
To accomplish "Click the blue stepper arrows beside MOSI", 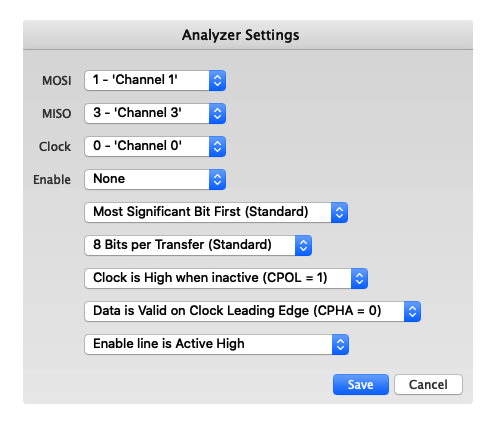I will tap(217, 80).
